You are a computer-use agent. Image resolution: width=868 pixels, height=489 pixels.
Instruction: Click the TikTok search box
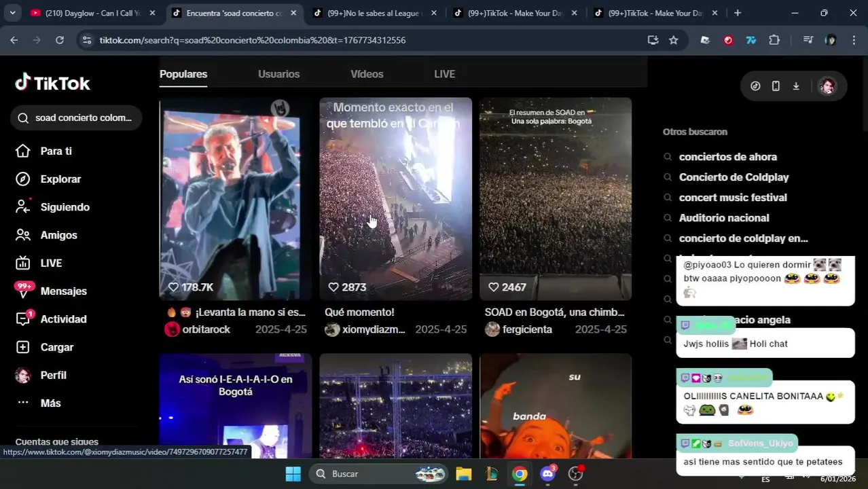pyautogui.click(x=76, y=117)
